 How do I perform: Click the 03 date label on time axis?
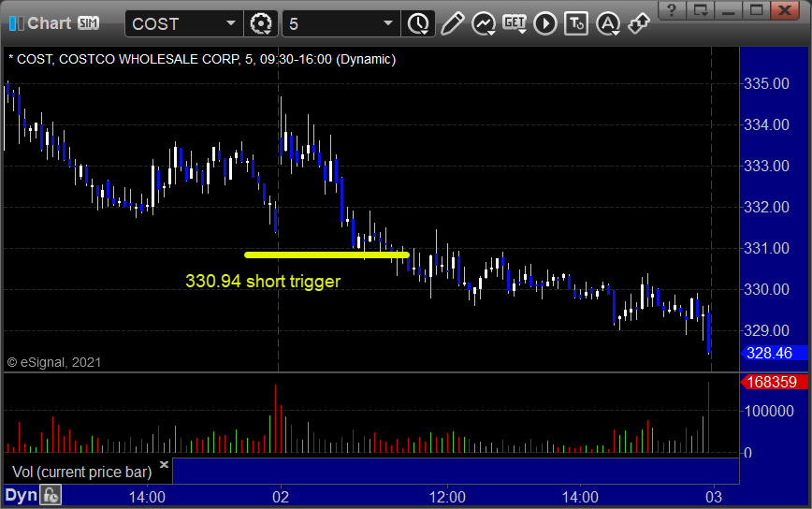(x=714, y=498)
